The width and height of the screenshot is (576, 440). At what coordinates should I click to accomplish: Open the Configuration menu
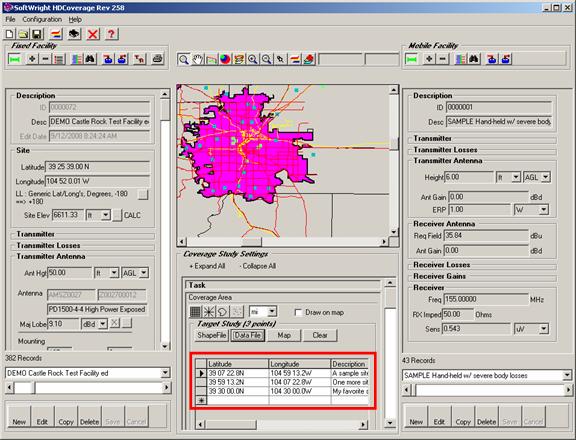(x=42, y=19)
